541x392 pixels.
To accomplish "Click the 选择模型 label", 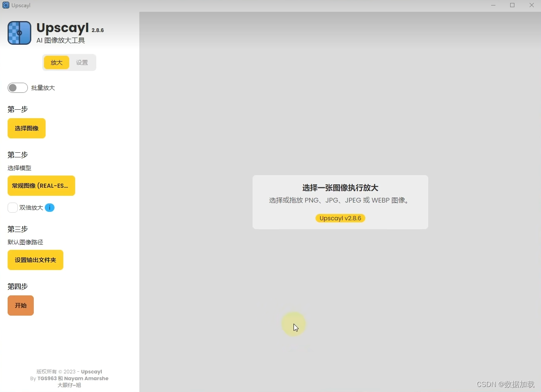I will (x=19, y=168).
